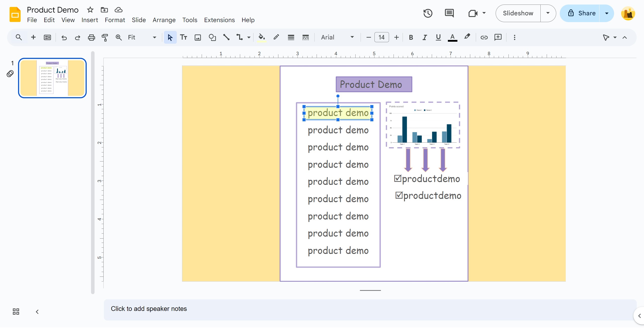The width and height of the screenshot is (644, 328).
Task: Open the Arrange menu
Action: 164,20
